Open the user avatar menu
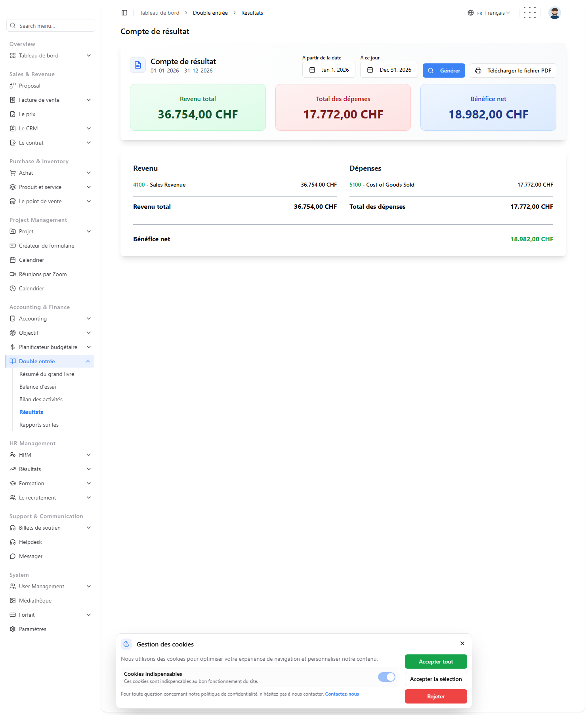The image size is (588, 715). tap(555, 13)
